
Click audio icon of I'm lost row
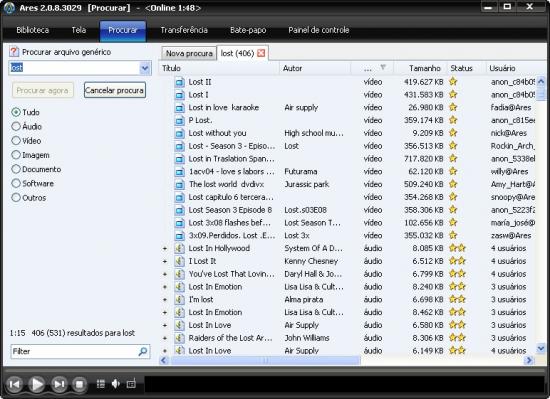[179, 299]
